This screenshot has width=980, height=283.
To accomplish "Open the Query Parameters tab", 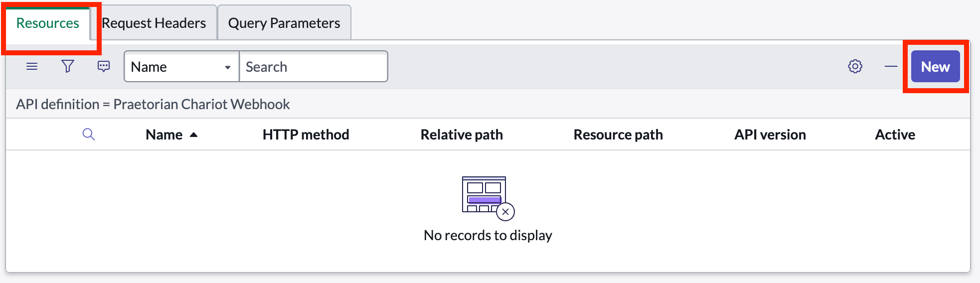I will click(284, 23).
